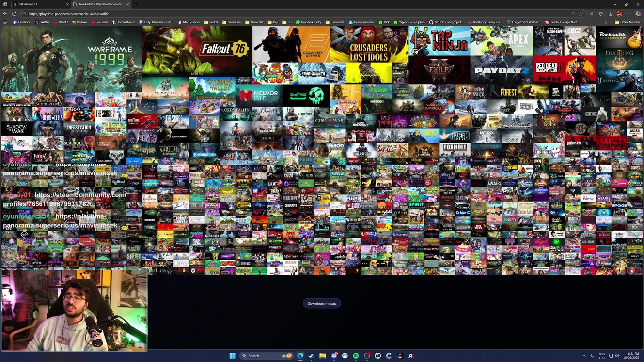Expand the Dell bookmarks folder
Image resolution: width=644 pixels, height=362 pixels.
point(273,22)
